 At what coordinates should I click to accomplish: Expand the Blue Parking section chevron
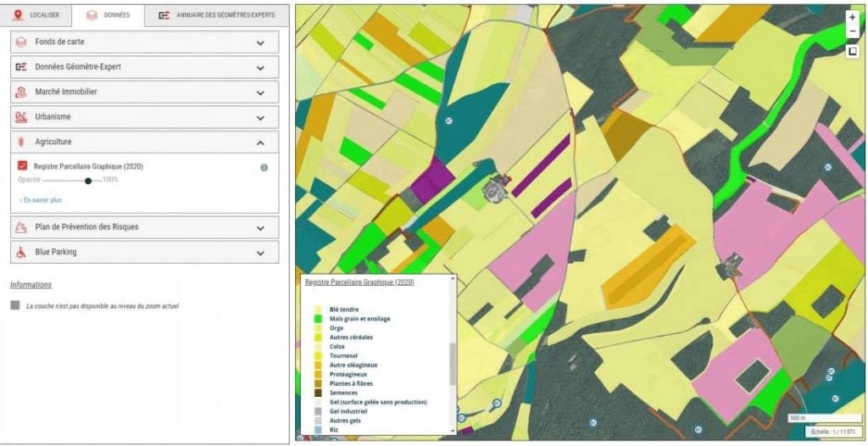(260, 253)
